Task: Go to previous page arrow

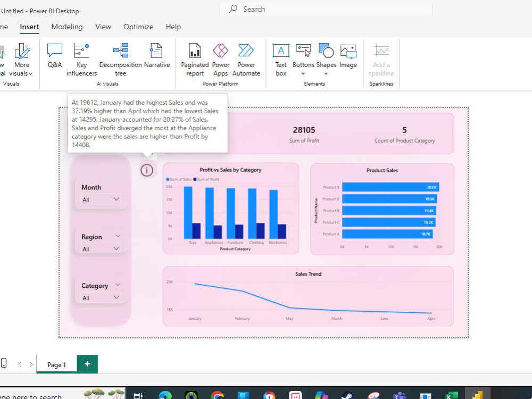Action: tap(20, 364)
